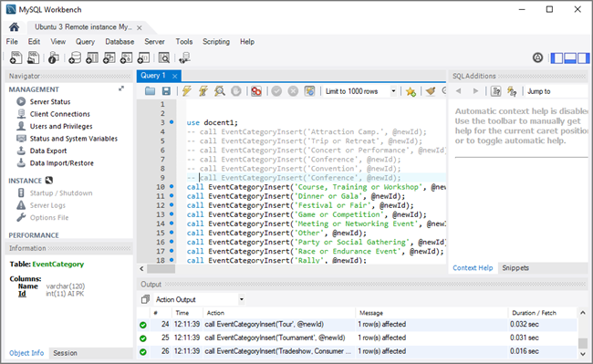Open Startup / Shutdown

pyautogui.click(x=61, y=193)
